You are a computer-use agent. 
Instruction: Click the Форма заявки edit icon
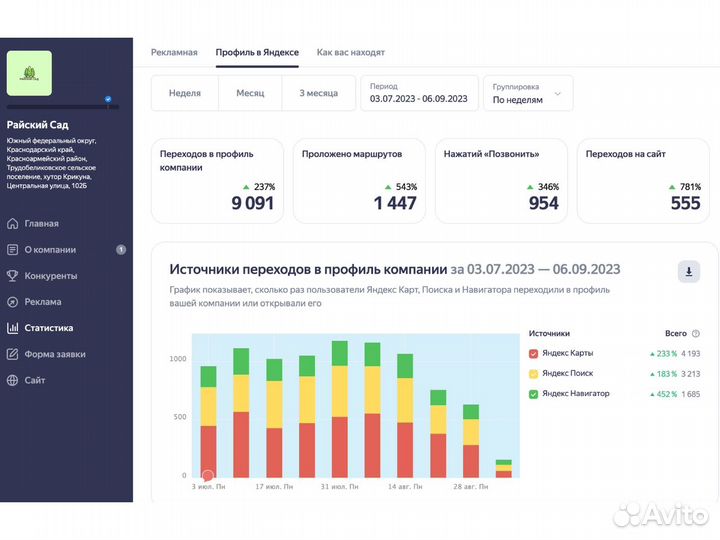(12, 354)
